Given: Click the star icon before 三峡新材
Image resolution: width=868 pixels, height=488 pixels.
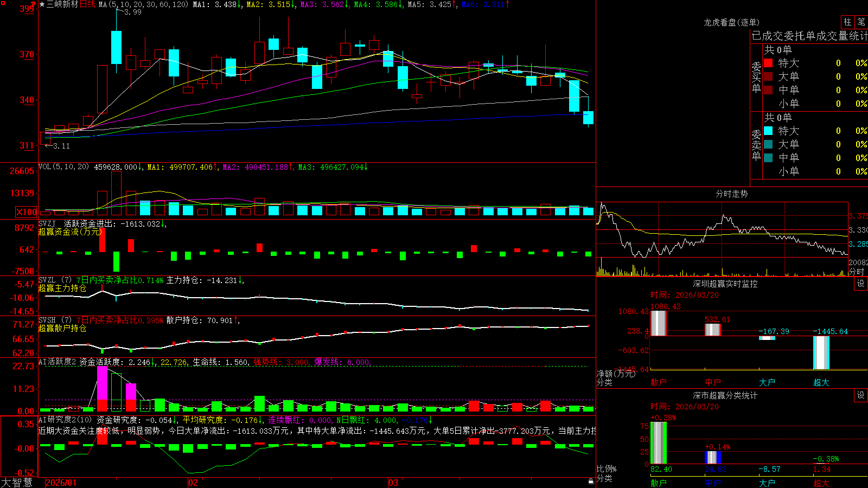Looking at the screenshot, I should tap(42, 4).
